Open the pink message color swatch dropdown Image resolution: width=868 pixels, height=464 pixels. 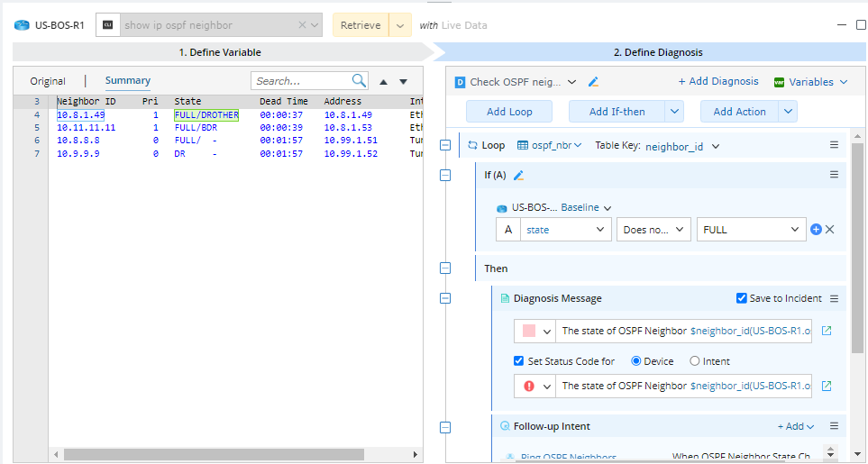[x=533, y=332]
